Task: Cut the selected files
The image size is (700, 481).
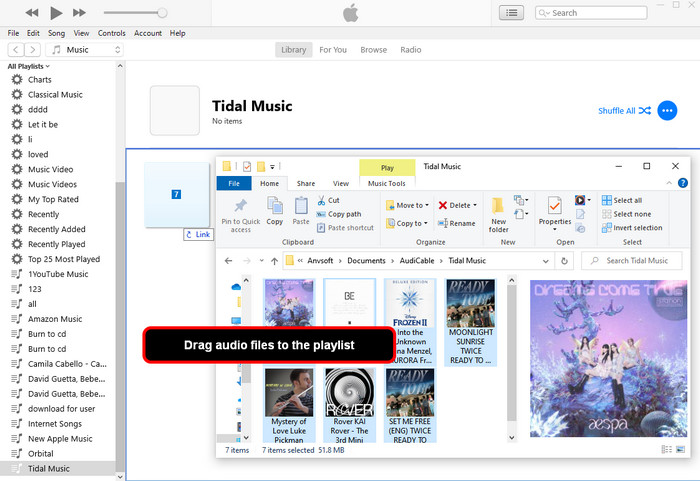Action: 329,201
